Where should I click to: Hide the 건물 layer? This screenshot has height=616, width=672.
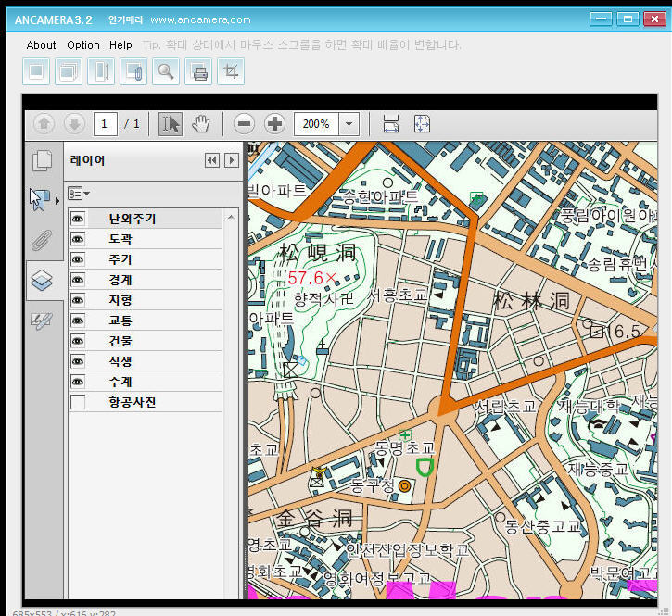pos(78,341)
